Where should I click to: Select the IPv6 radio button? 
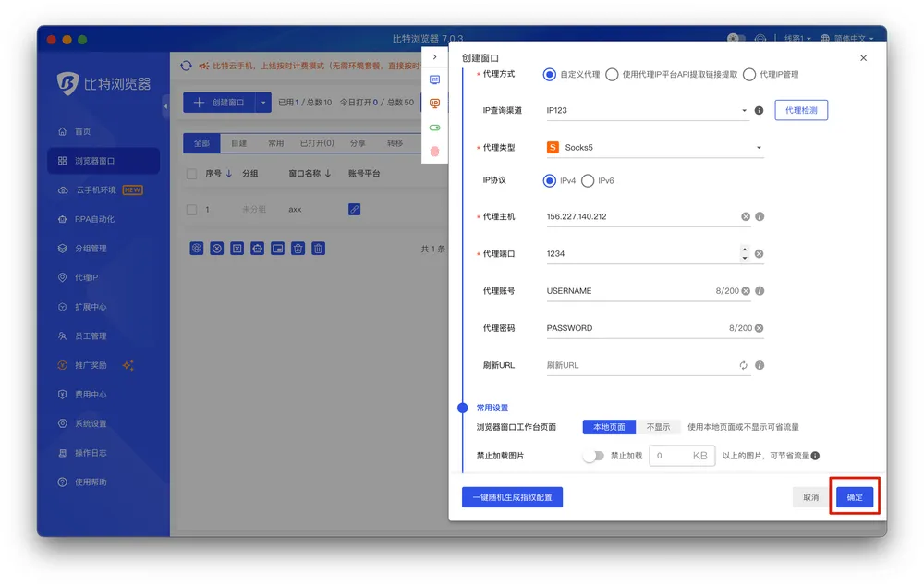589,181
